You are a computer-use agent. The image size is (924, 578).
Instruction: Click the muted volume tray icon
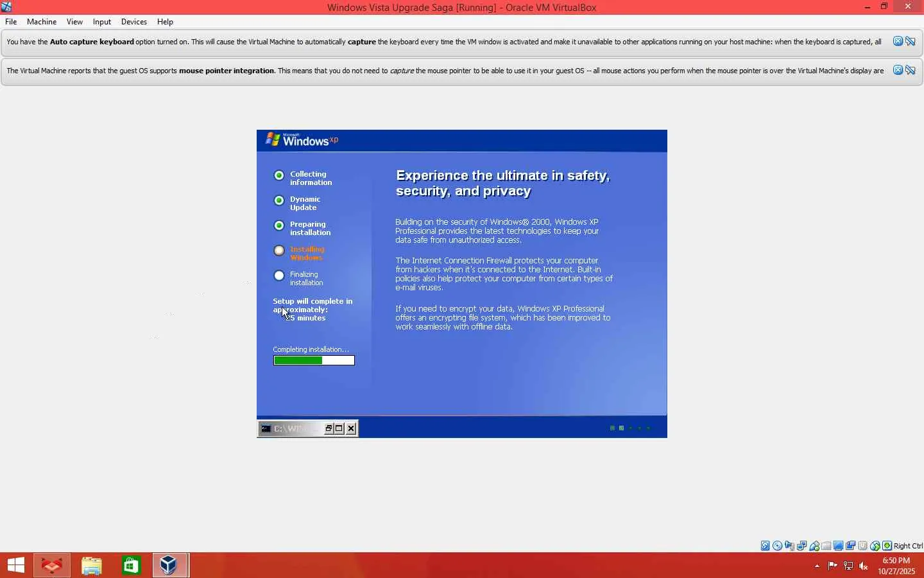pyautogui.click(x=864, y=566)
